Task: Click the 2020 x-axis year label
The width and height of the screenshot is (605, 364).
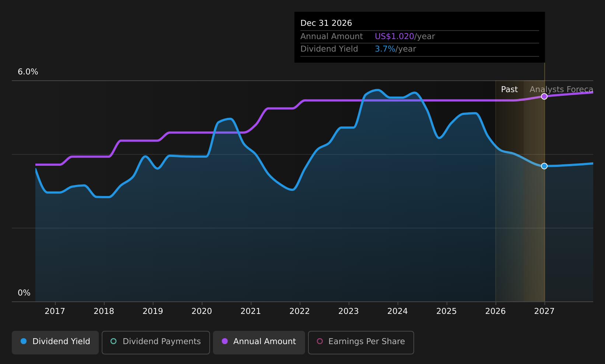Action: pos(202,311)
